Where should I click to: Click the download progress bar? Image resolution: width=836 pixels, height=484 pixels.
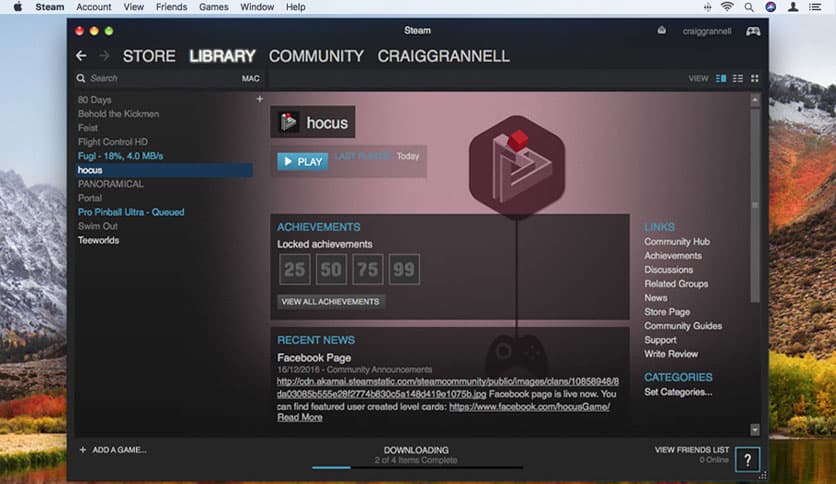[417, 467]
